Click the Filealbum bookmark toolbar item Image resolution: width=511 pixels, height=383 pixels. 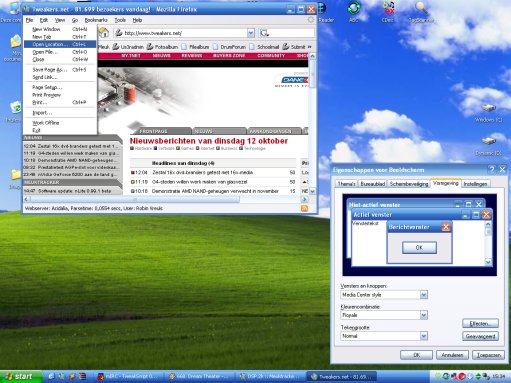coord(195,47)
